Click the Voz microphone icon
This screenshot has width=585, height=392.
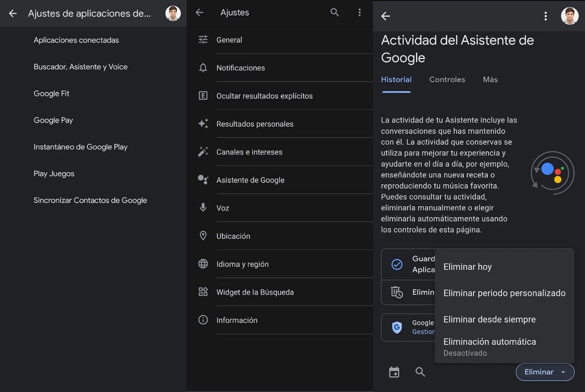click(203, 208)
